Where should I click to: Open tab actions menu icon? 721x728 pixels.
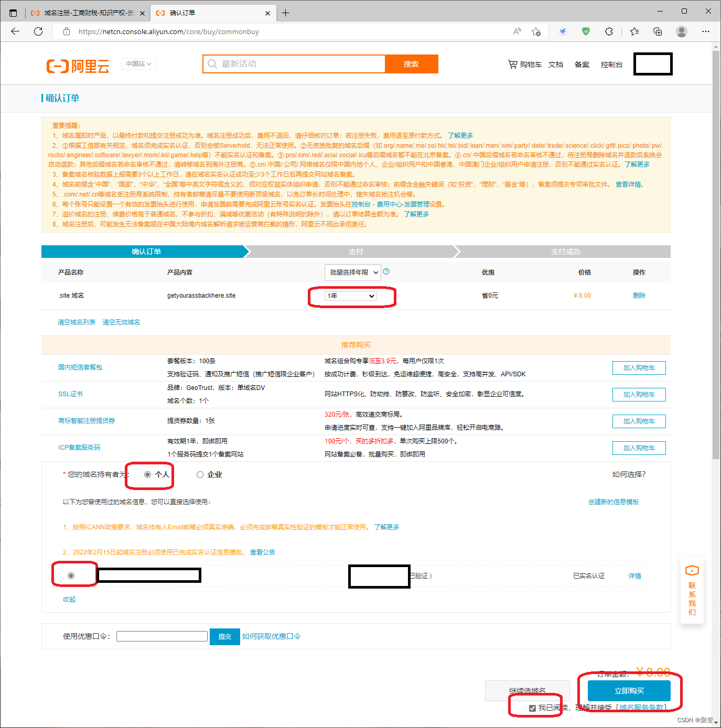click(13, 13)
